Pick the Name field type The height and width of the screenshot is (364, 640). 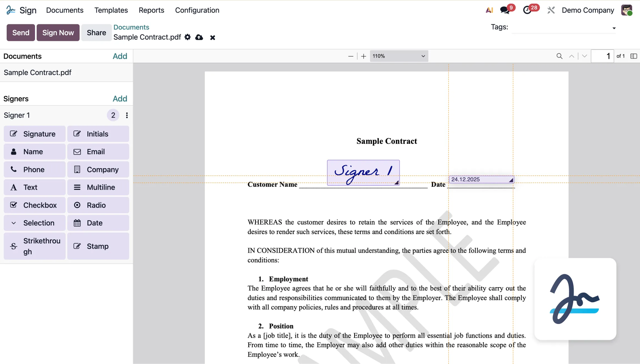click(35, 152)
